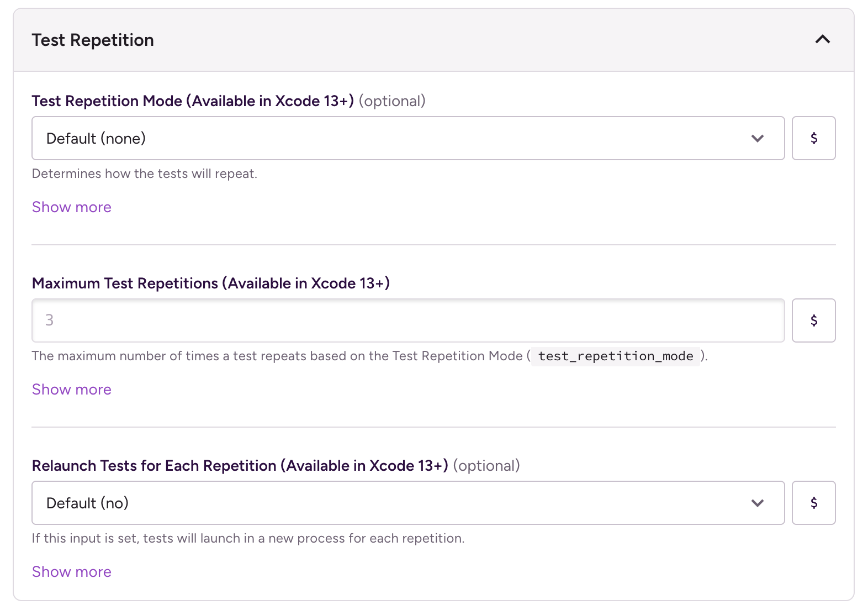Viewport: 868px width, 610px height.
Task: Focus the Maximum Test Repetitions input field
Action: click(407, 320)
